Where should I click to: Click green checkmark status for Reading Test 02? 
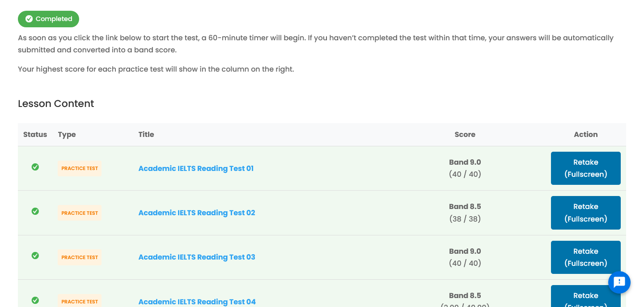click(35, 211)
